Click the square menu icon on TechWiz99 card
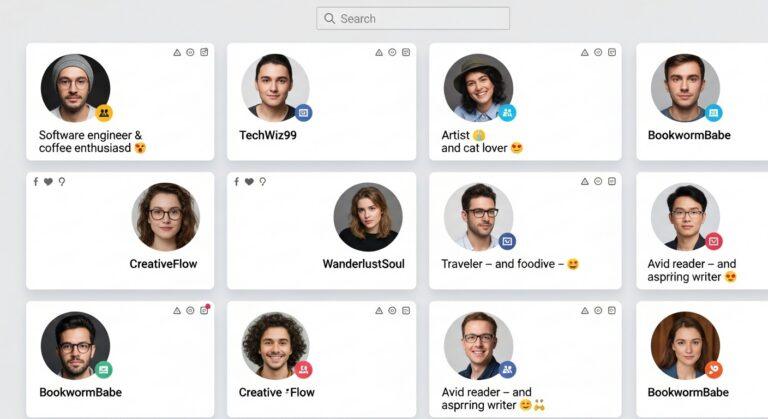This screenshot has height=419, width=768. [406, 52]
